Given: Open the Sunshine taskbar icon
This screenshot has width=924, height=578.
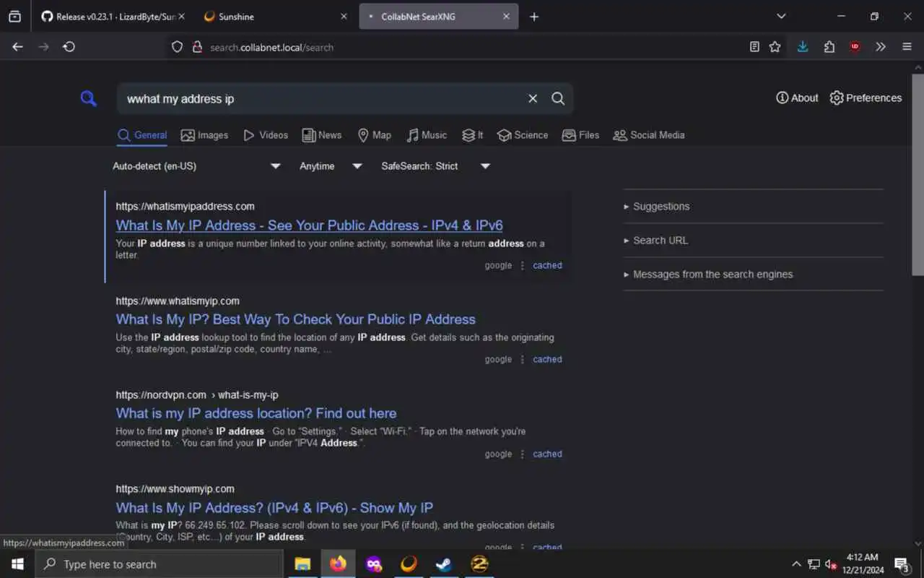Looking at the screenshot, I should (x=409, y=564).
